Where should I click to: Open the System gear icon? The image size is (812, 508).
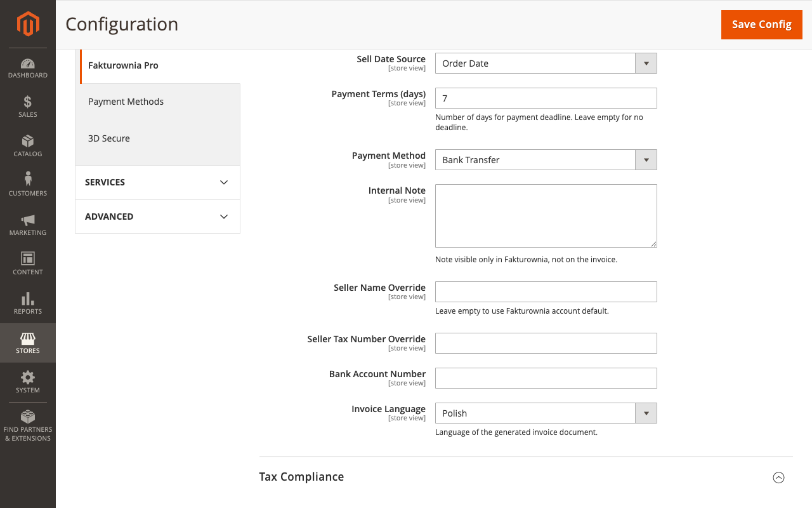click(27, 383)
